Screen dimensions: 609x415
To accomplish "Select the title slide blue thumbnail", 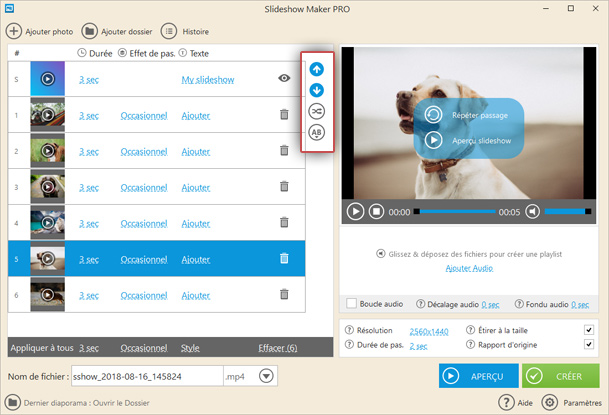I will pos(48,79).
